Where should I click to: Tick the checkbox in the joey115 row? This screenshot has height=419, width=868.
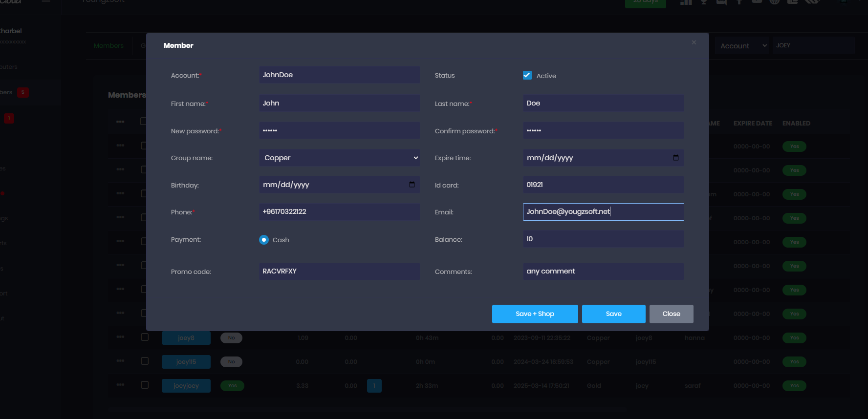pyautogui.click(x=145, y=361)
